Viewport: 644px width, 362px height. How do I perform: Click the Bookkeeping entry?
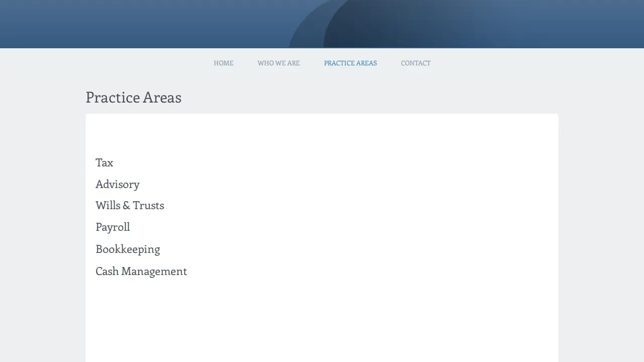(x=128, y=249)
